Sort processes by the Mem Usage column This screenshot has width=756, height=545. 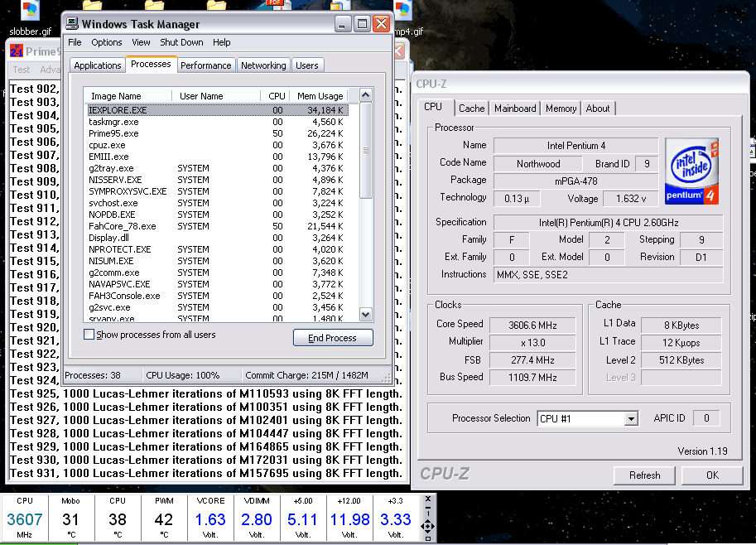(x=319, y=96)
